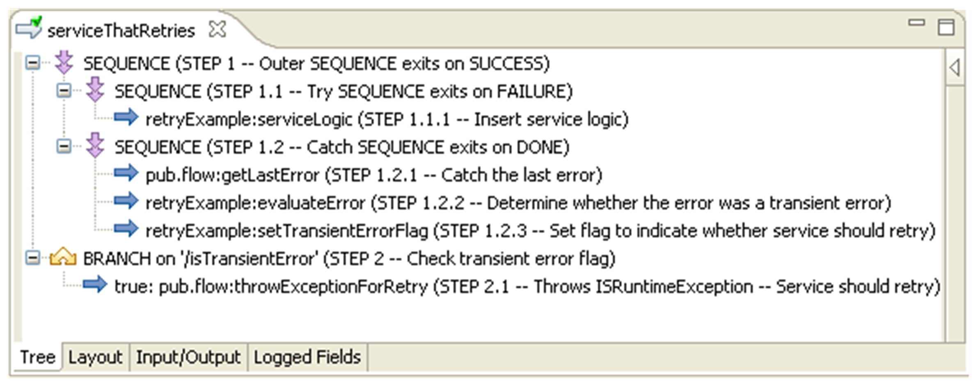The width and height of the screenshot is (980, 387).
Task: Collapse the BRANCH on isTransientError step
Action: [x=32, y=258]
